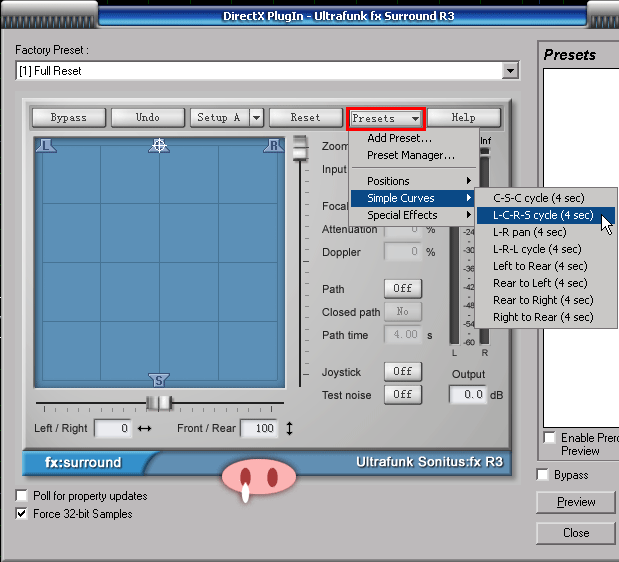Click the Setup A button

coord(219,118)
